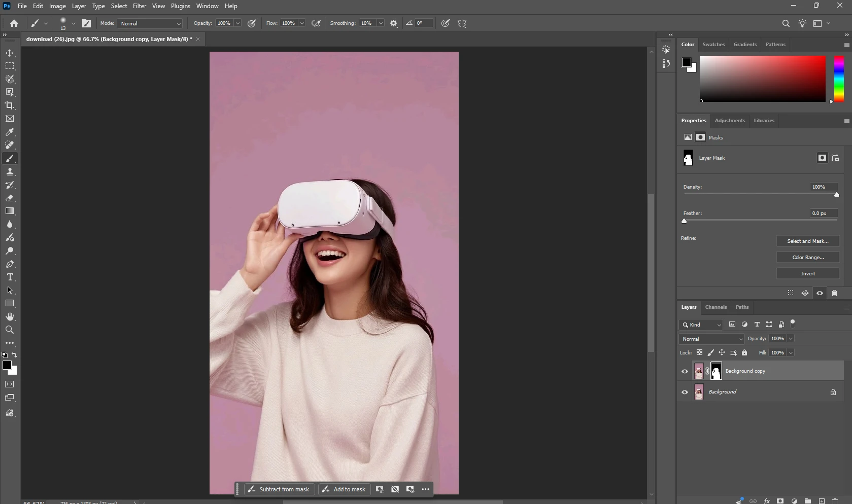This screenshot has height=504, width=852.
Task: Click the Select and Mask button
Action: (x=808, y=241)
